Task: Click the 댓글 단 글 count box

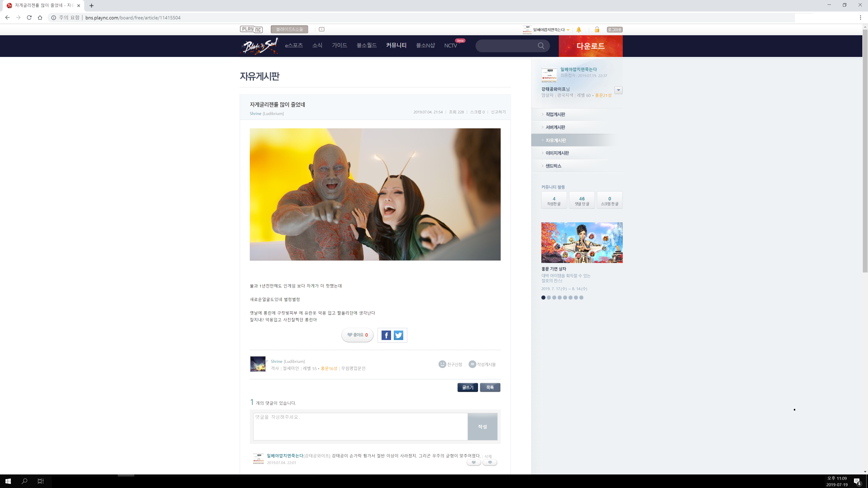Action: point(582,200)
